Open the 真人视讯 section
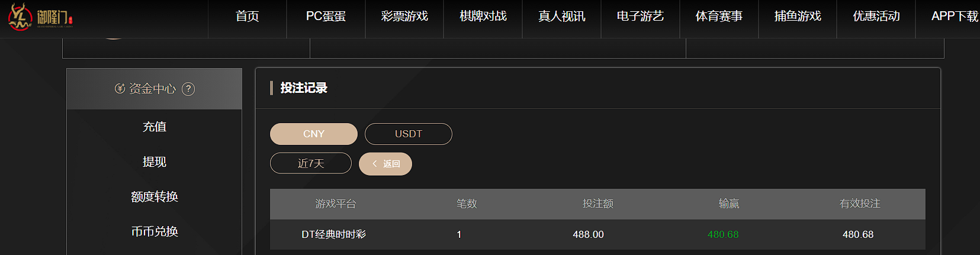Screen dimensions: 980x255 tap(561, 17)
